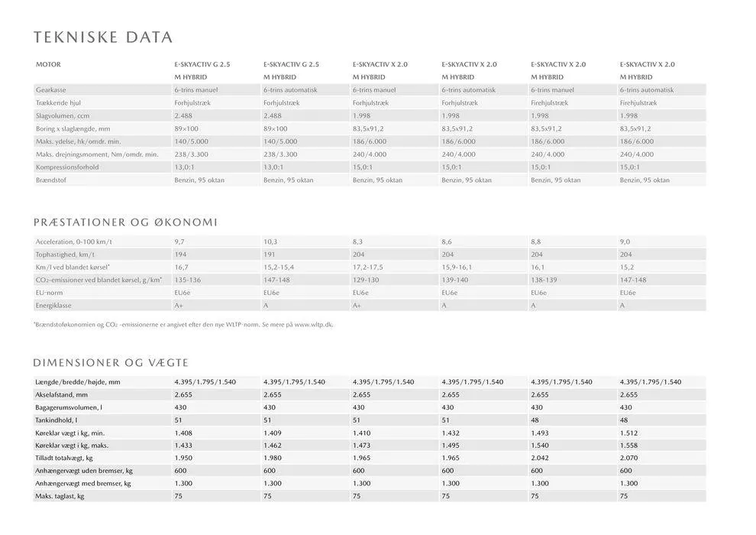Select the Brændstof row label
Viewport: 756px width, 535px height.
(52, 180)
